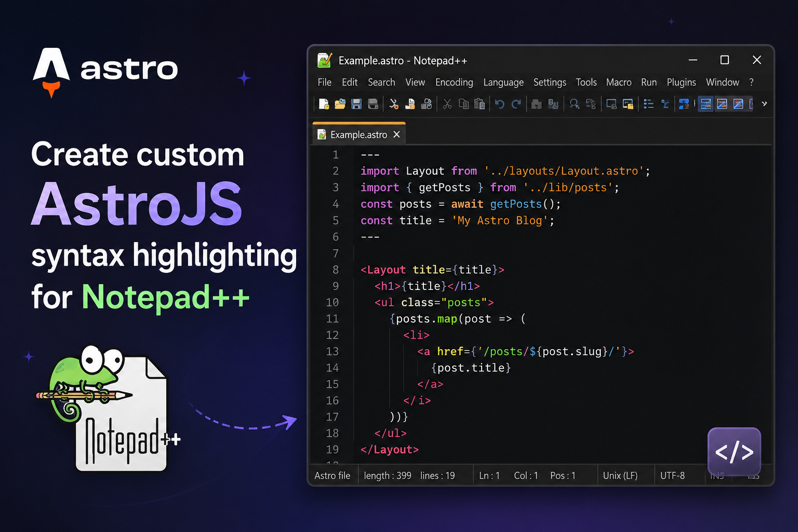The height and width of the screenshot is (532, 798).
Task: Click the "UTF-8" encoding indicator
Action: pos(672,475)
